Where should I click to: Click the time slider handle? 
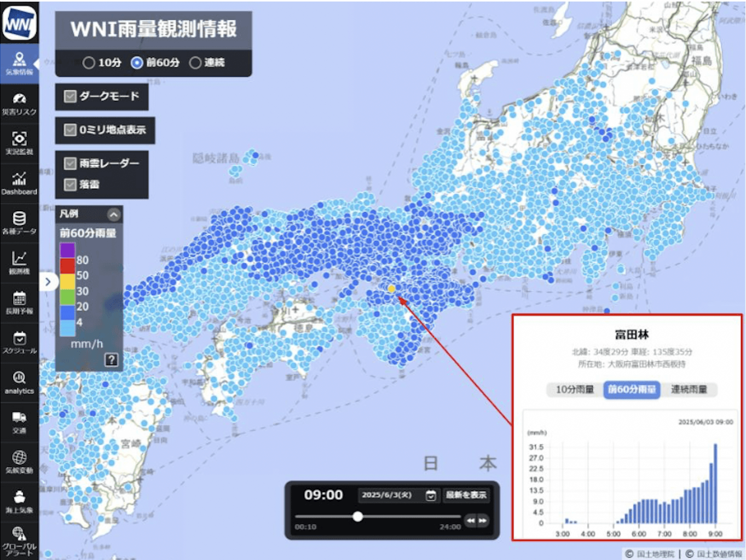357,516
